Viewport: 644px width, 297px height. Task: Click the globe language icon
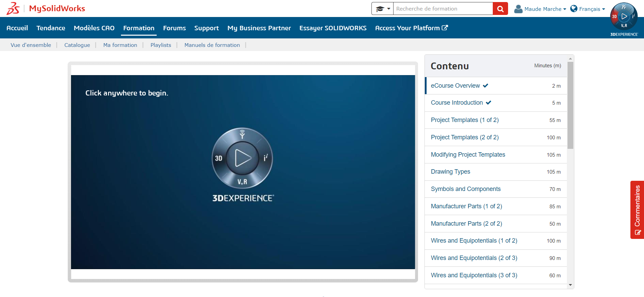(x=574, y=9)
